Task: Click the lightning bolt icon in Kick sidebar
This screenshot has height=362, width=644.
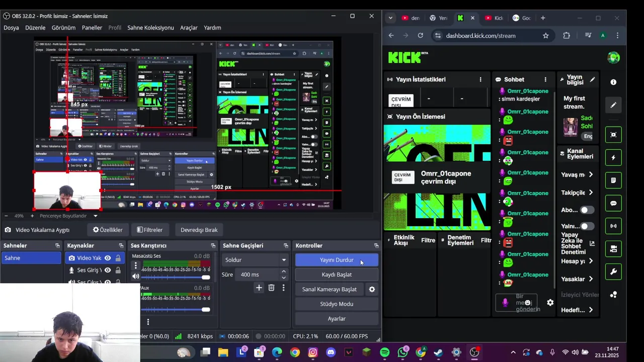Action: tap(613, 157)
